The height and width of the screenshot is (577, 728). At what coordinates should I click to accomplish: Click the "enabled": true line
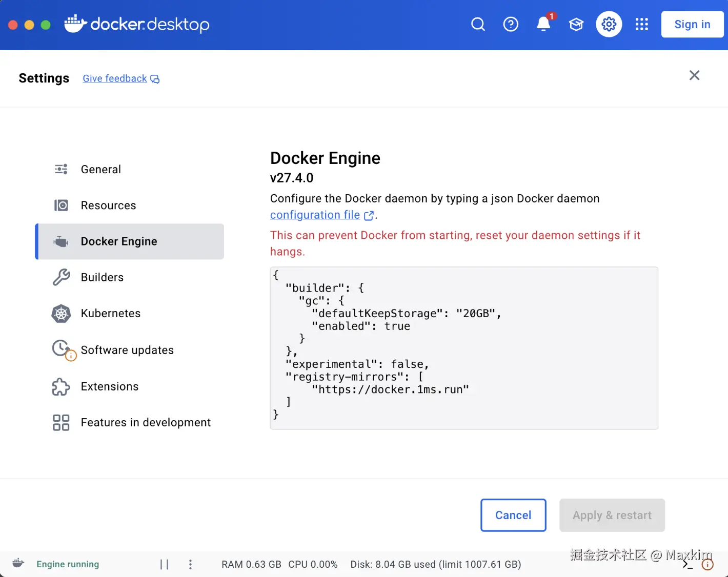coord(360,326)
